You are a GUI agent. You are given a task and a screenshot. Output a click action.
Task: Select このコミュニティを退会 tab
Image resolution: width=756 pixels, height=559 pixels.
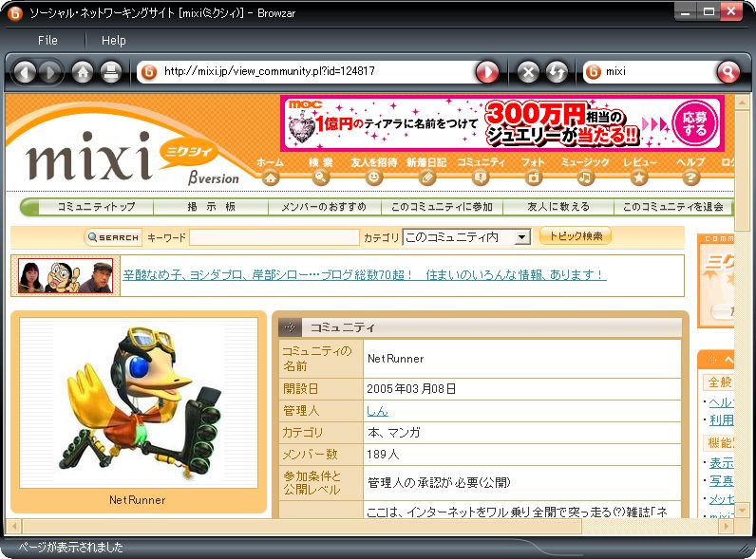pos(673,207)
